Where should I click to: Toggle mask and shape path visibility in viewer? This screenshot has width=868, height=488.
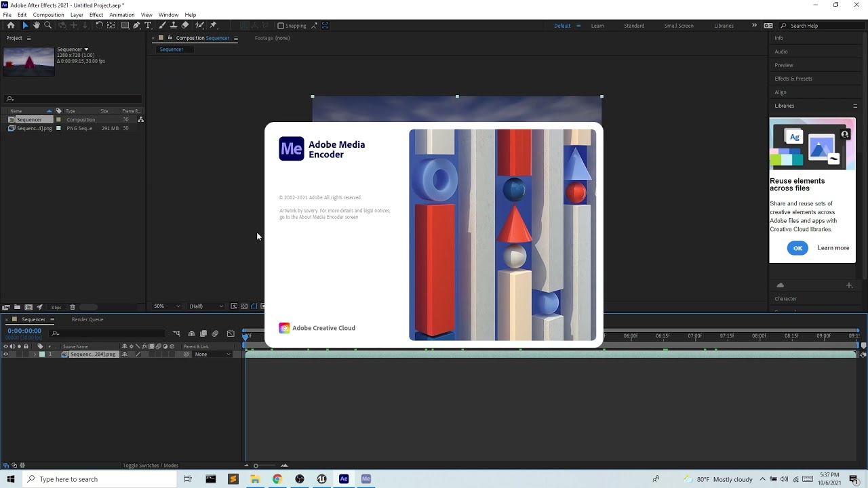tap(254, 306)
